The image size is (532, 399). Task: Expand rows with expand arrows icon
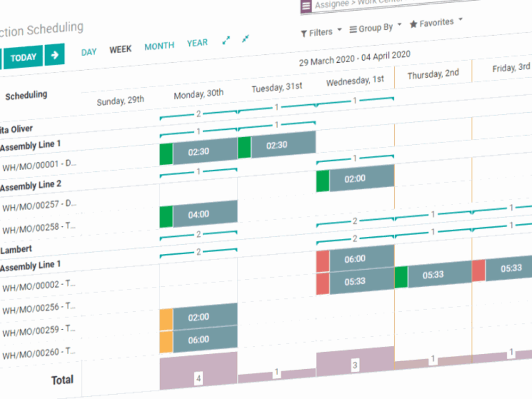pos(226,40)
